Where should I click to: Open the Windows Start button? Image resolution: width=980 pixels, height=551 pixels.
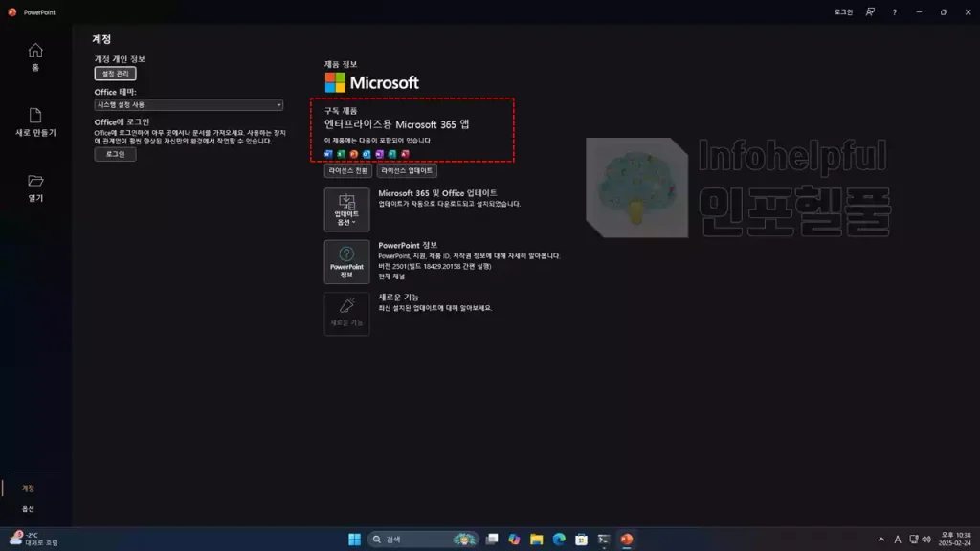point(354,540)
